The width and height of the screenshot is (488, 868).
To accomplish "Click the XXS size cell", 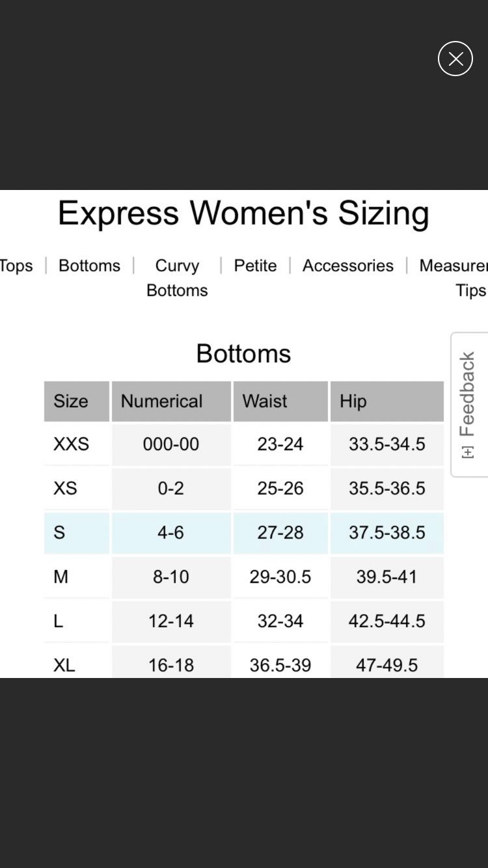I will pos(77,444).
